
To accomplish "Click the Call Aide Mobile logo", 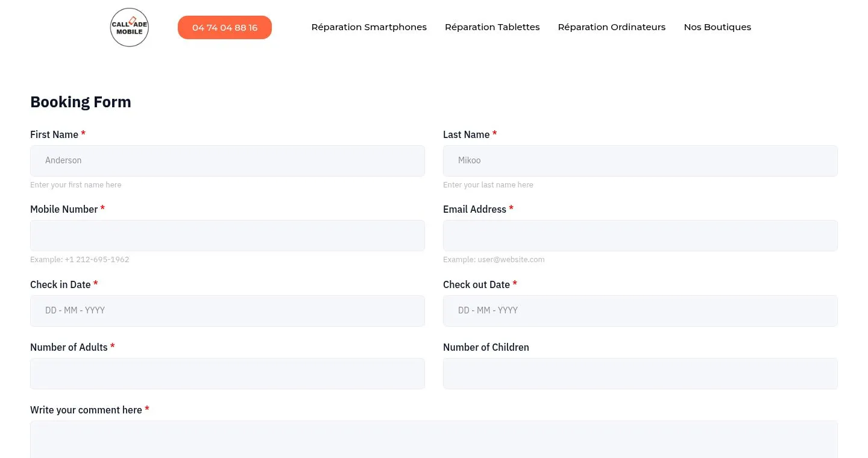I will 130,27.
